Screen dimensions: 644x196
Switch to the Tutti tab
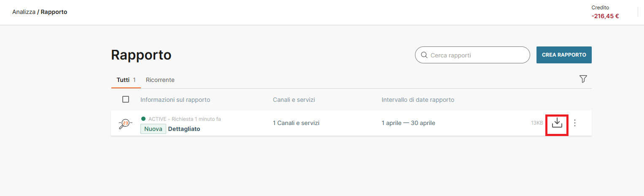(123, 80)
